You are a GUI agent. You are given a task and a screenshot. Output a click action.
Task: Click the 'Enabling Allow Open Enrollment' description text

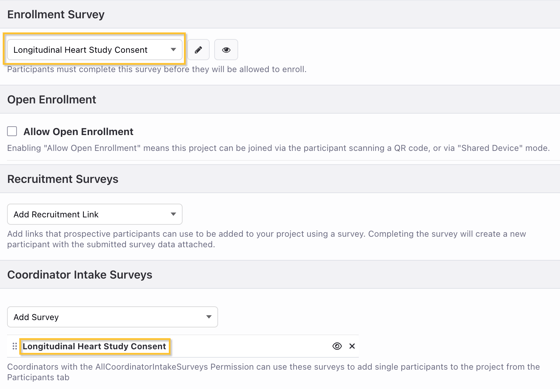tap(278, 148)
